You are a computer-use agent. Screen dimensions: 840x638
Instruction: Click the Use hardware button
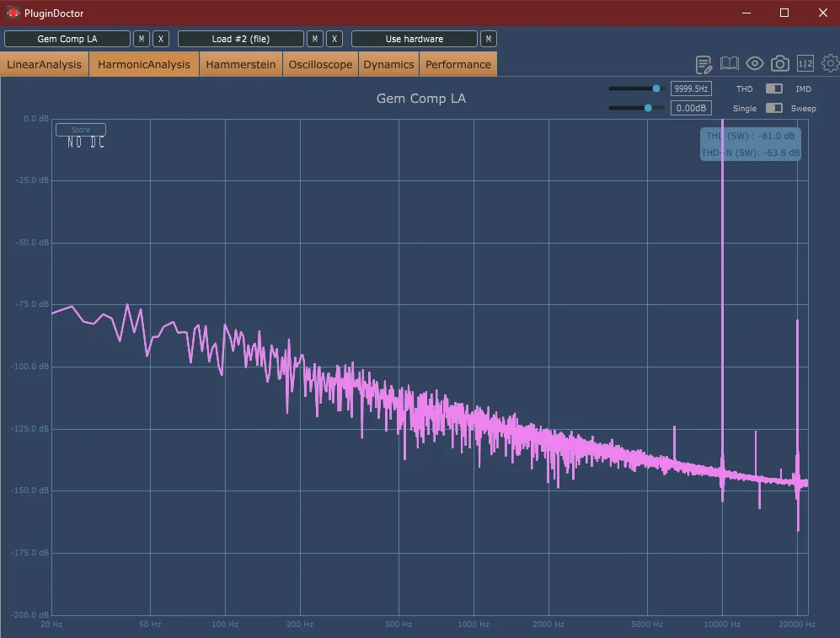click(415, 39)
